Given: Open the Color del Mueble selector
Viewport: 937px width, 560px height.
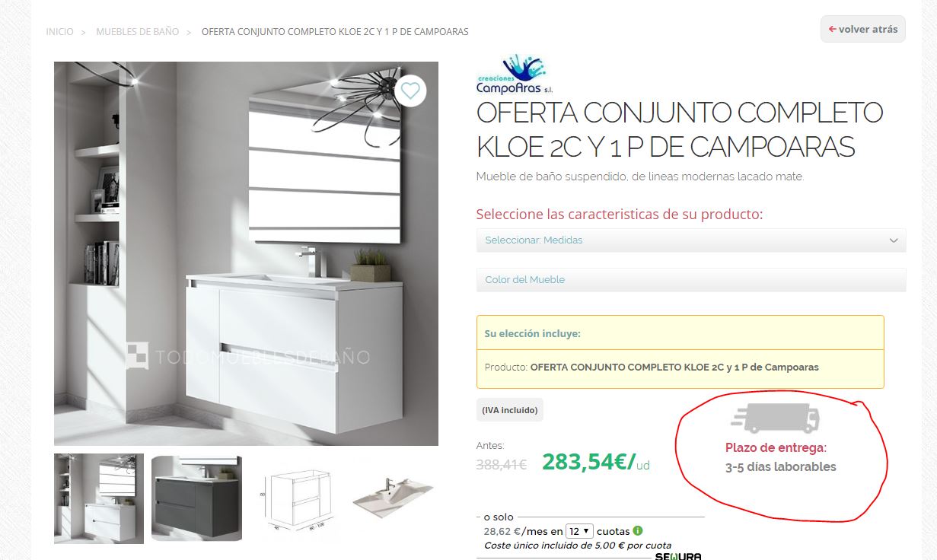Looking at the screenshot, I should point(691,279).
